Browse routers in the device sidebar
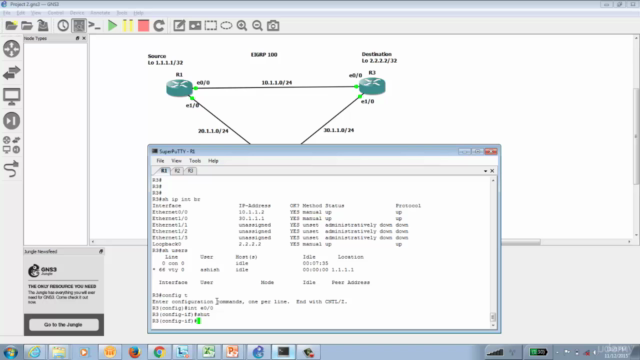This screenshot has width=640, height=360. [x=11, y=49]
